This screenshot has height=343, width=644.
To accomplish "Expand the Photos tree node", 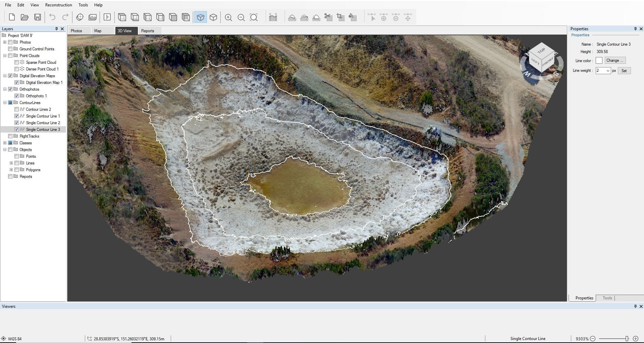I will 5,42.
